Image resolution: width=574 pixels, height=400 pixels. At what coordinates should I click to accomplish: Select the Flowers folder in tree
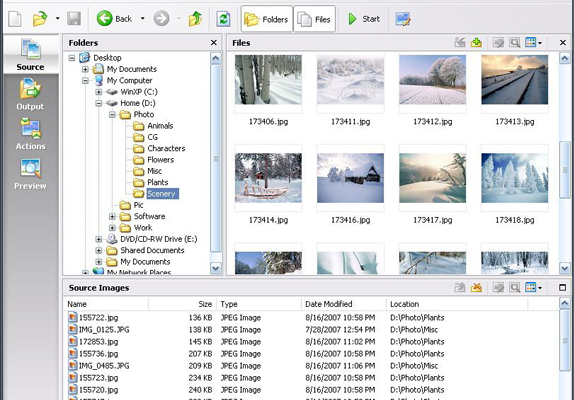[x=160, y=160]
